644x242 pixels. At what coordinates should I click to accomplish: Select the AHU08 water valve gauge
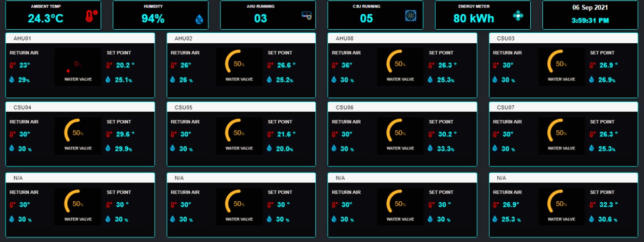400,65
